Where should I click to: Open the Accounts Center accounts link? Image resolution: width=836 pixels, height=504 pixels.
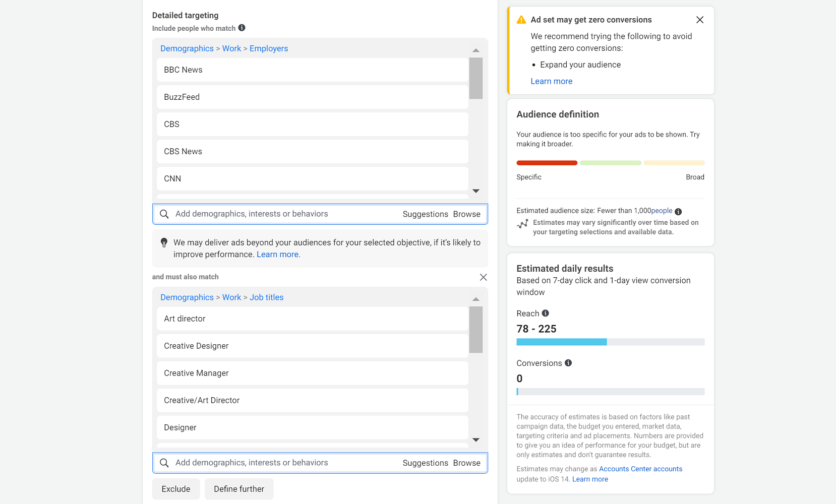pos(640,469)
